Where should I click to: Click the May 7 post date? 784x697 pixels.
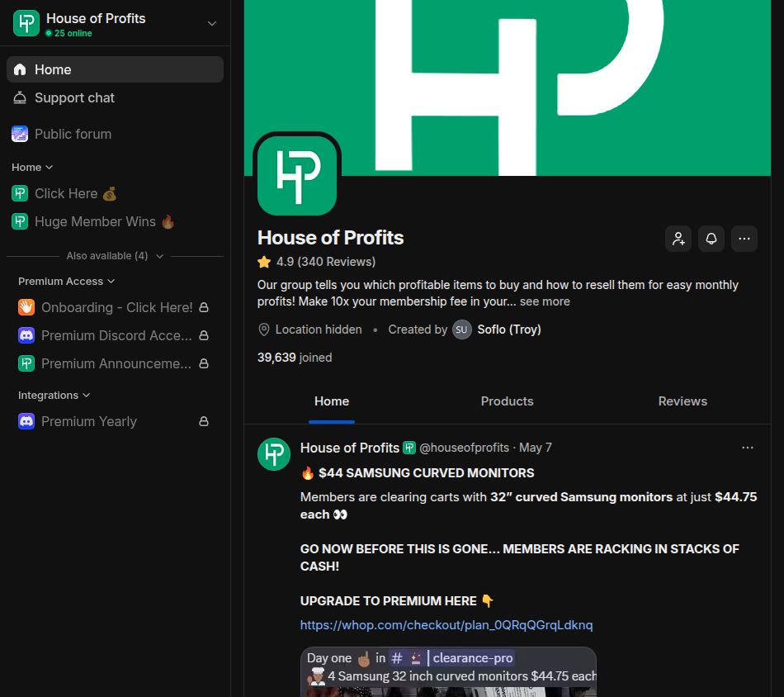click(535, 448)
